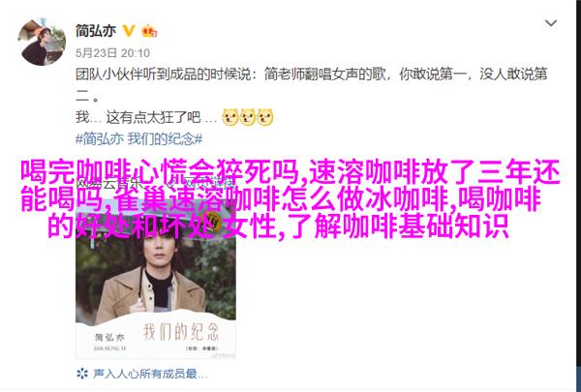Click the middle doge emoji
581x392 pixels.
[x=248, y=117]
